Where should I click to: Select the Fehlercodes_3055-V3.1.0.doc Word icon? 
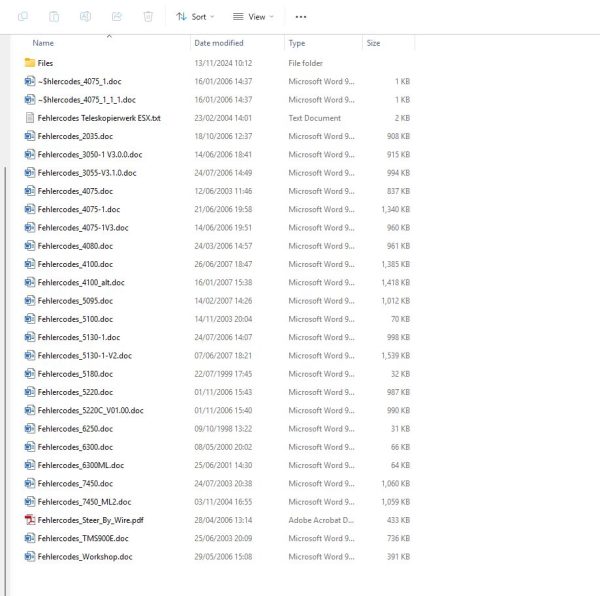[29, 173]
